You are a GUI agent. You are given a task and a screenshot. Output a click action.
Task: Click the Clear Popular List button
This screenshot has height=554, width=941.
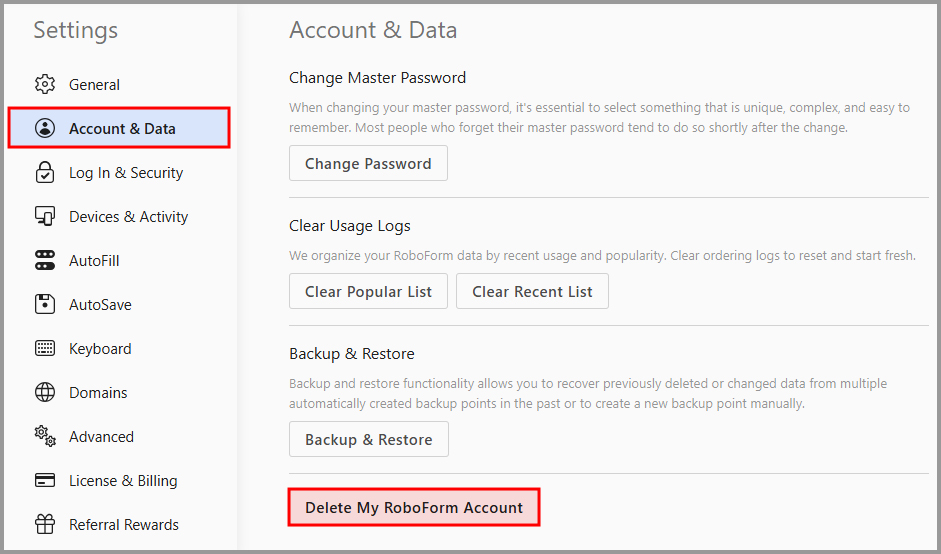(368, 292)
